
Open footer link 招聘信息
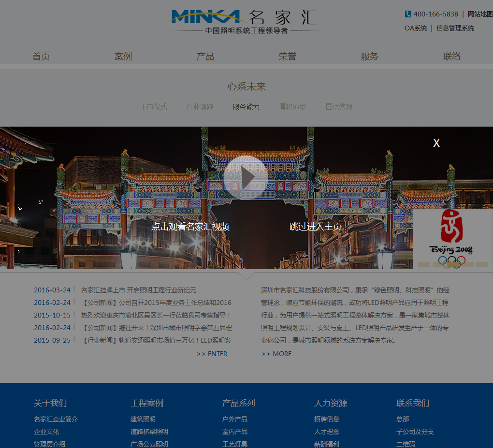tap(326, 419)
